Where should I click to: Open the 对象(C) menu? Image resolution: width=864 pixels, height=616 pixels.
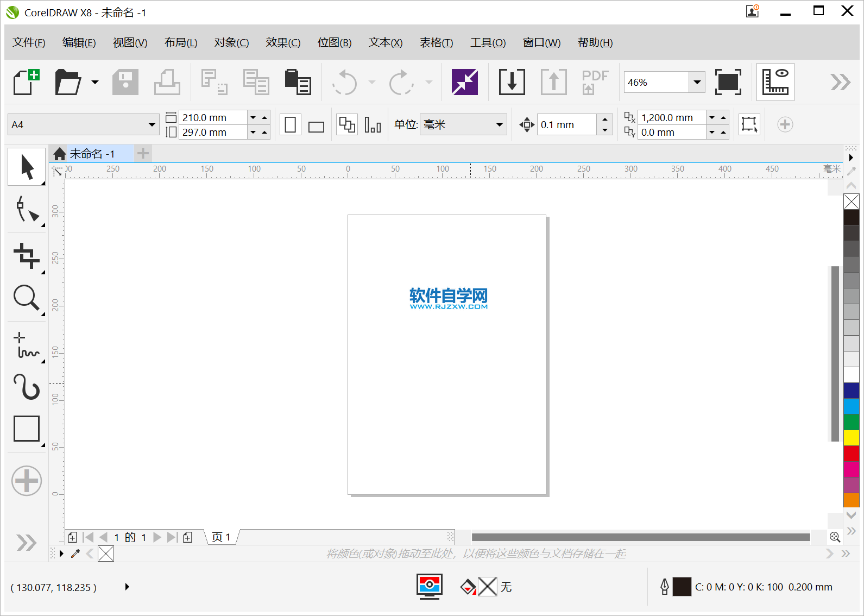231,42
